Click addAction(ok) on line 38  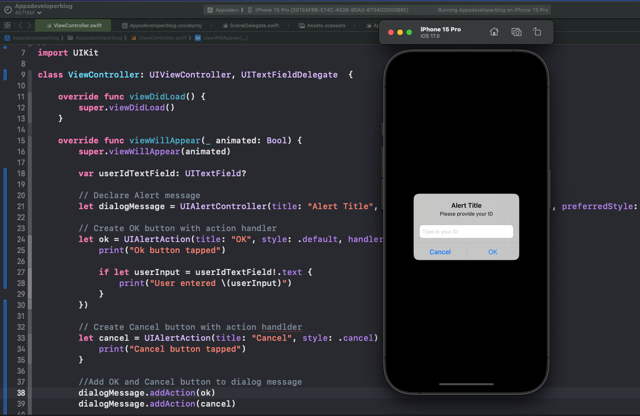(x=182, y=393)
